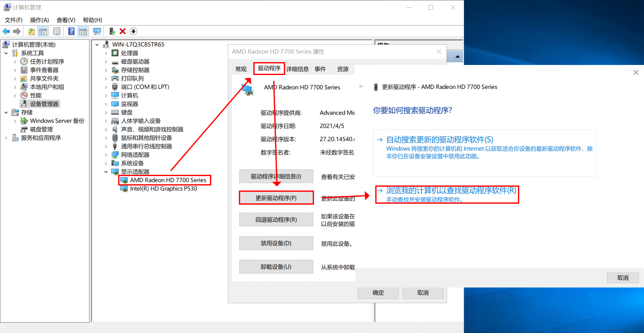Collapse the WIN-L7Q3C85TR65 root node
The width and height of the screenshot is (644, 333).
point(97,45)
